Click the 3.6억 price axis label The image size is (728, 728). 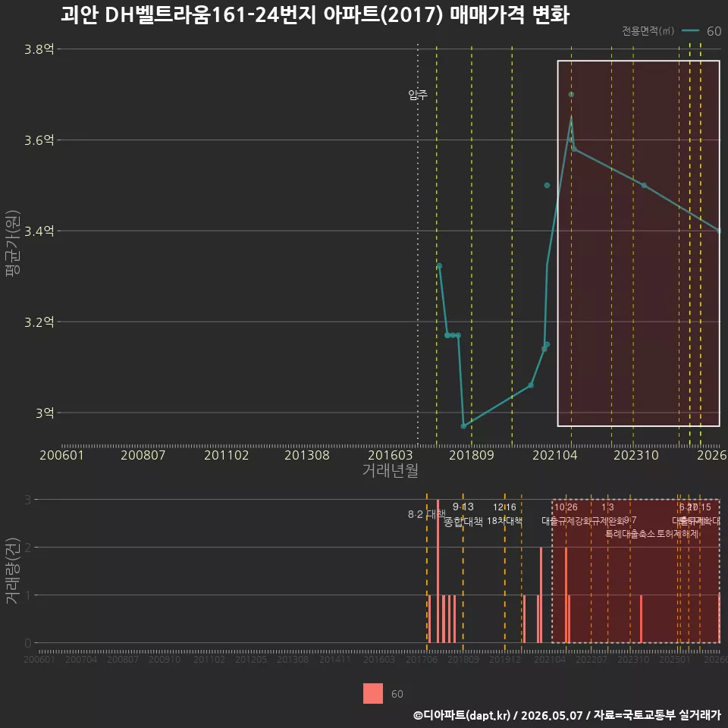click(x=39, y=140)
